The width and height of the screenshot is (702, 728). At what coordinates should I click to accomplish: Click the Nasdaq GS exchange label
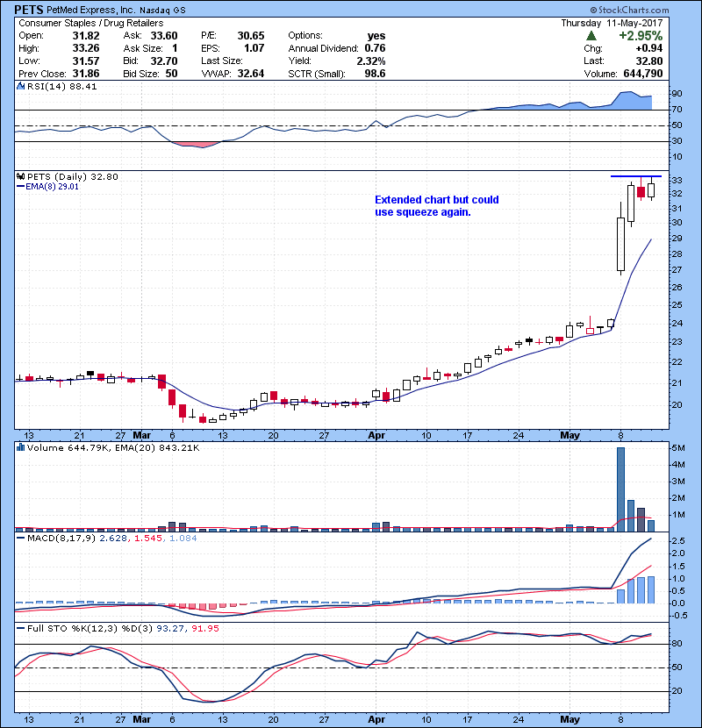tap(162, 11)
